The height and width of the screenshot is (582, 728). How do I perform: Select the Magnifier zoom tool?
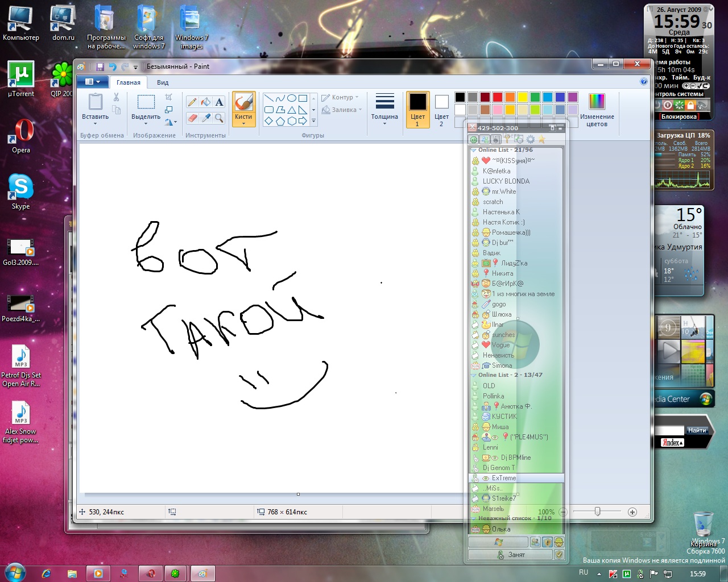pos(220,118)
